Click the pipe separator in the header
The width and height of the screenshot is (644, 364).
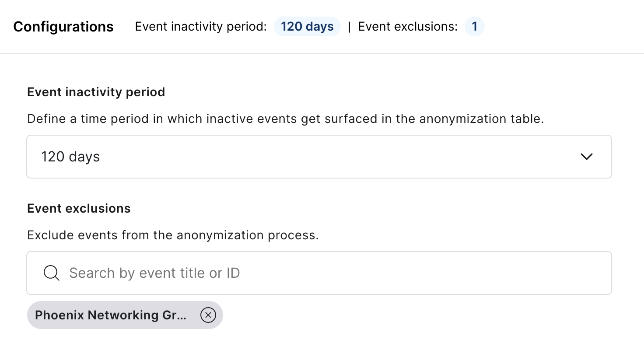pyautogui.click(x=349, y=27)
